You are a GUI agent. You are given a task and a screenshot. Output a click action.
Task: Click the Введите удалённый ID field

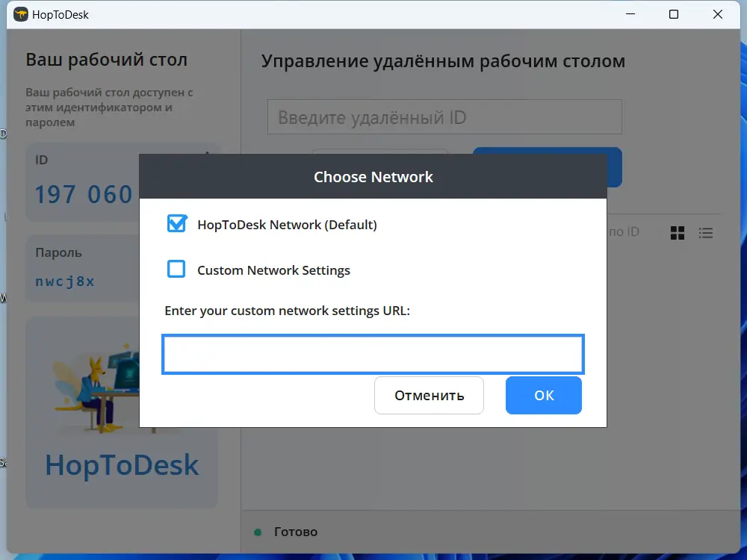pos(444,116)
